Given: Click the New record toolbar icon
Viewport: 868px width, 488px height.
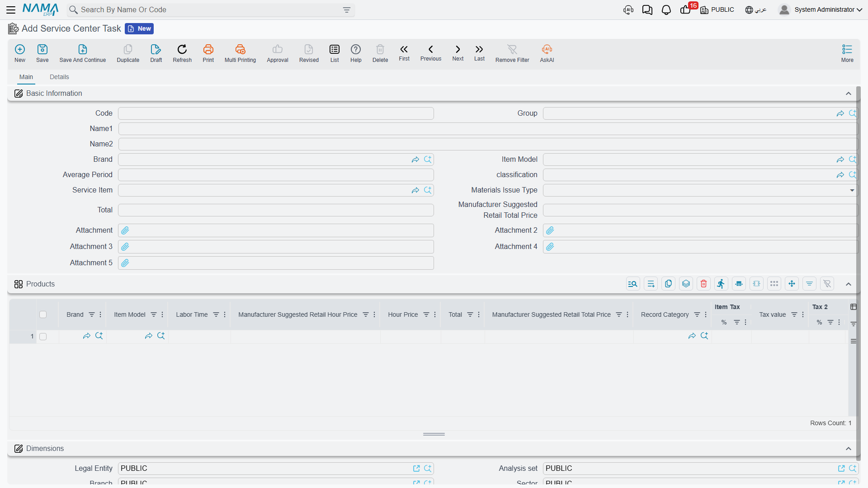Looking at the screenshot, I should [x=20, y=53].
